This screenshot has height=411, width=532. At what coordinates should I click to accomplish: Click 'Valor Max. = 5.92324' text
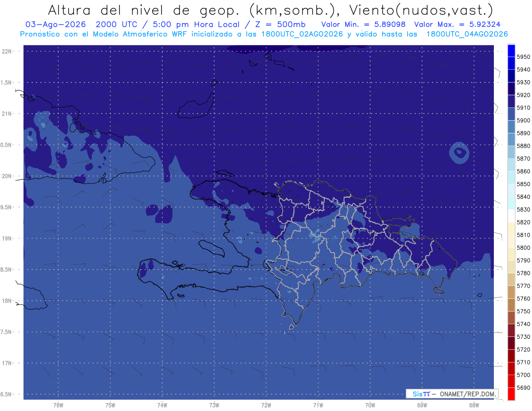click(x=458, y=24)
